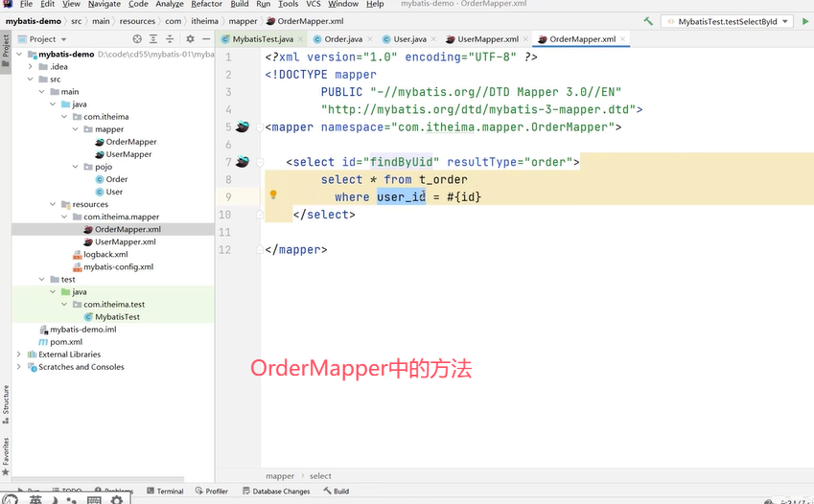Screen dimensions: 814x504
Task: Open Database Changes tool window
Action: (x=276, y=491)
